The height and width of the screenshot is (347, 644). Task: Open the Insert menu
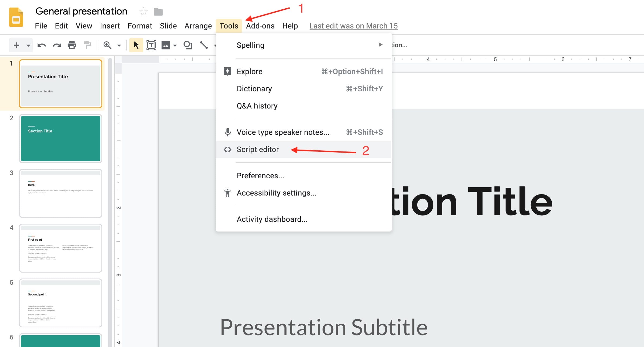click(x=110, y=26)
